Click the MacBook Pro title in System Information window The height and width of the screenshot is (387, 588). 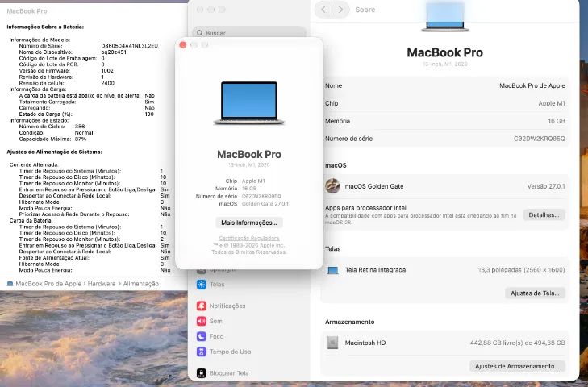coord(27,11)
